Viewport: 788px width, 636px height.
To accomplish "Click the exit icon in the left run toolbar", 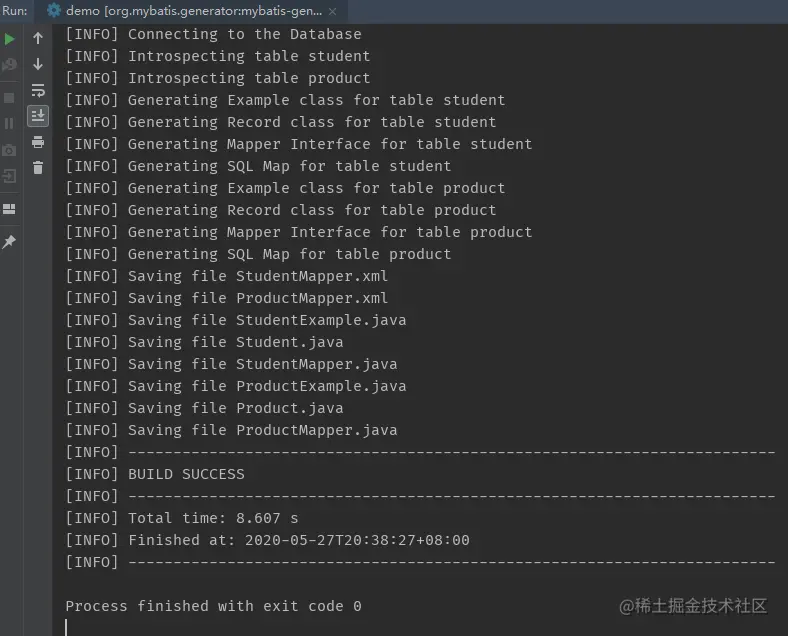I will point(9,176).
